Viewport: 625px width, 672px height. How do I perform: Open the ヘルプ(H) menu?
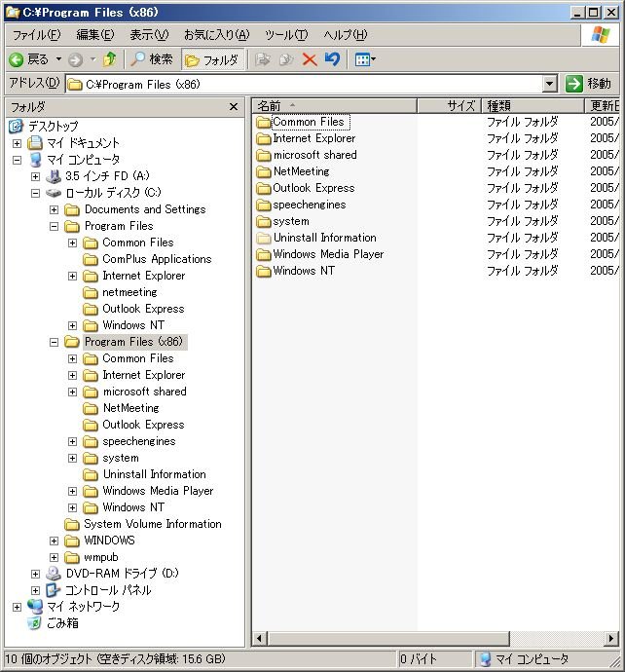[x=345, y=35]
